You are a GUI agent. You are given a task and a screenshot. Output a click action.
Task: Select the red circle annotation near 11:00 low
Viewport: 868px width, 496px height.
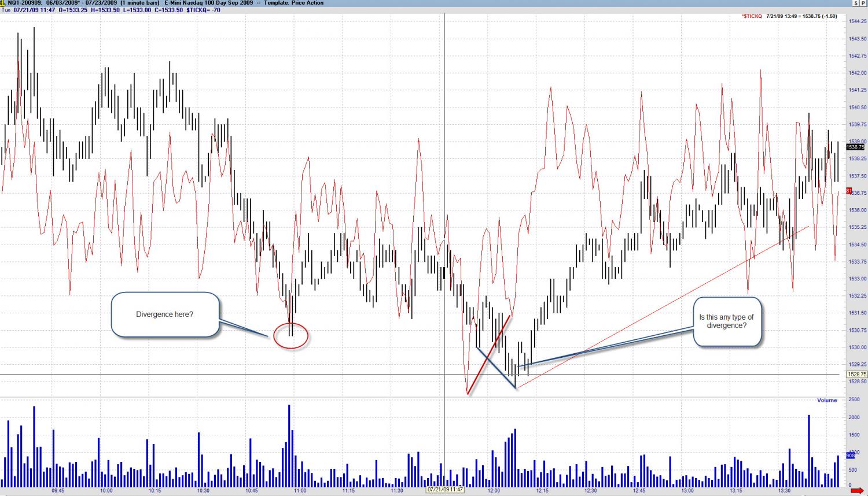click(290, 336)
